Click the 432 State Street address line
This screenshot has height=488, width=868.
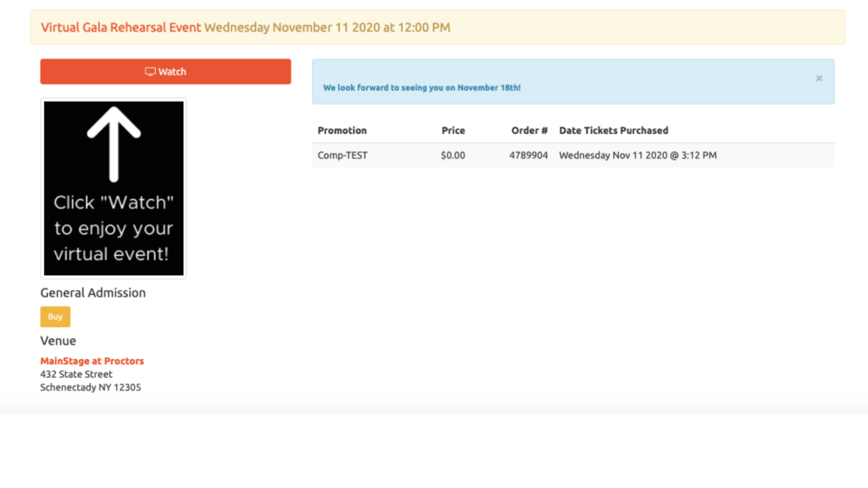pos(76,374)
